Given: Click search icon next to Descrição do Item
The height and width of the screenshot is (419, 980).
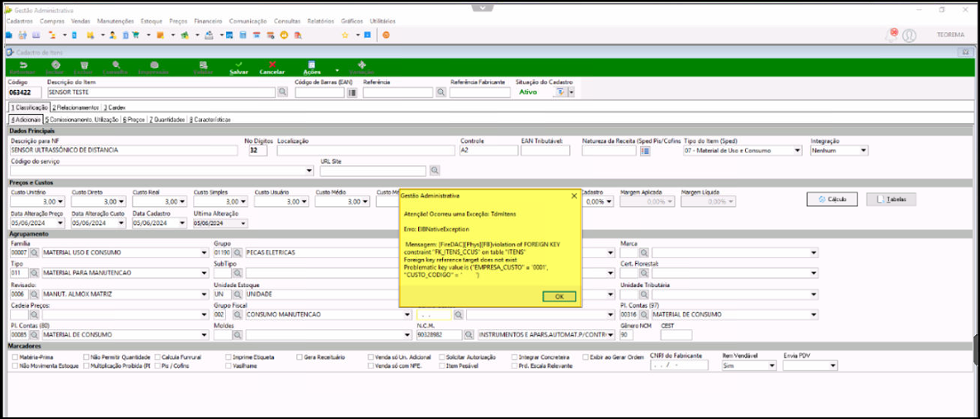Looking at the screenshot, I should pos(282,92).
